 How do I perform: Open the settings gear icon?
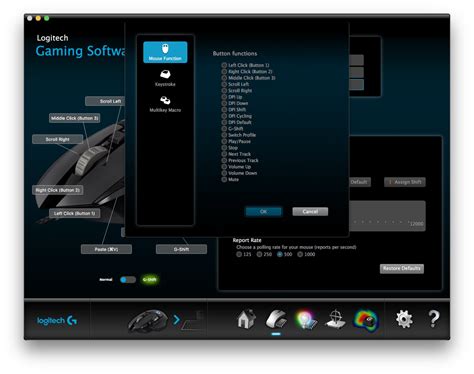404,319
